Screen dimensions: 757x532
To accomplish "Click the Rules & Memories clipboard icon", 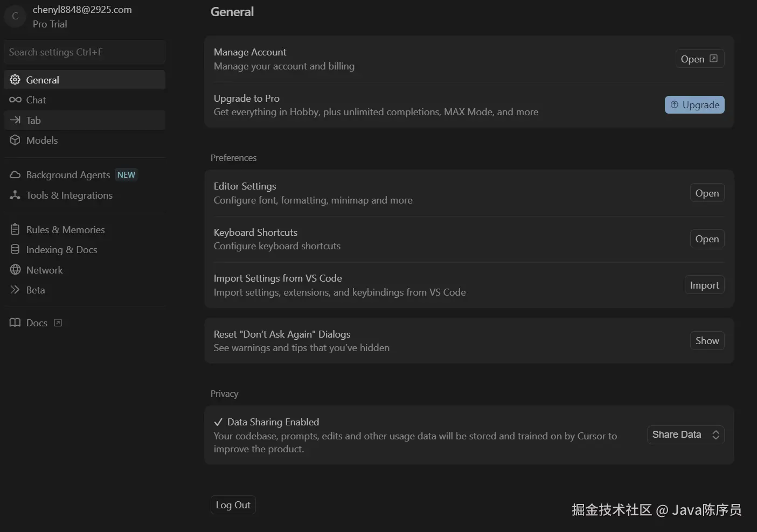I will coord(15,229).
